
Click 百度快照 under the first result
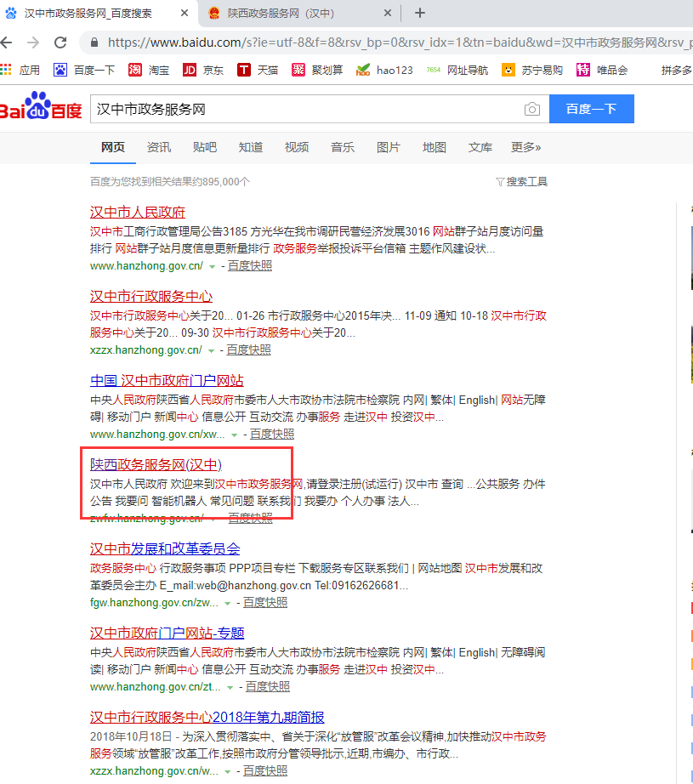point(249,265)
